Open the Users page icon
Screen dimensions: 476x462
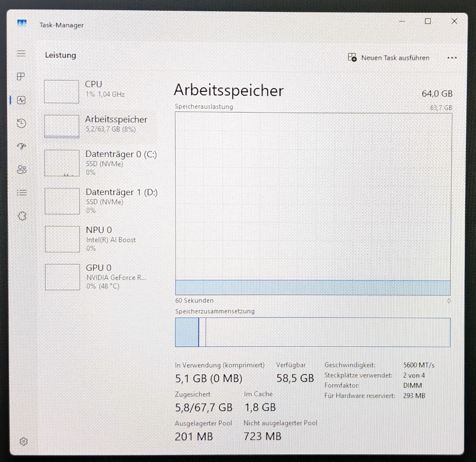coord(22,169)
